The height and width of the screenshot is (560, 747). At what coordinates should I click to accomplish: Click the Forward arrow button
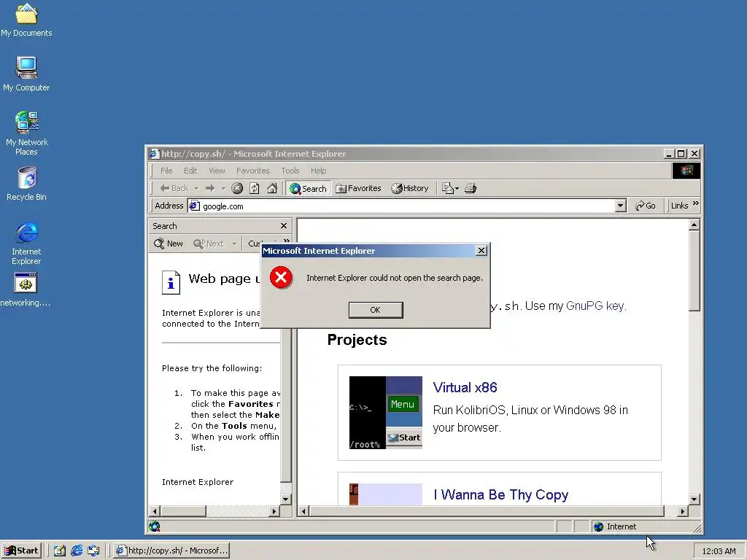pos(210,188)
